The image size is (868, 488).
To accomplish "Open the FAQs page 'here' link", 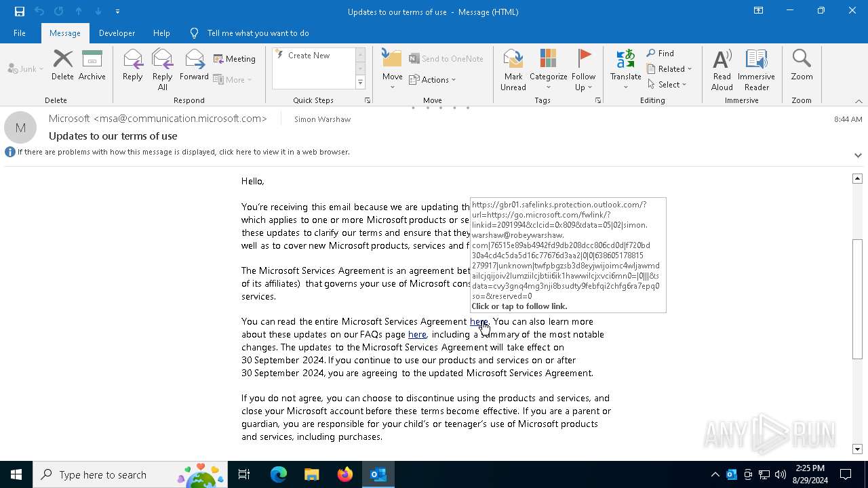I will pyautogui.click(x=417, y=334).
